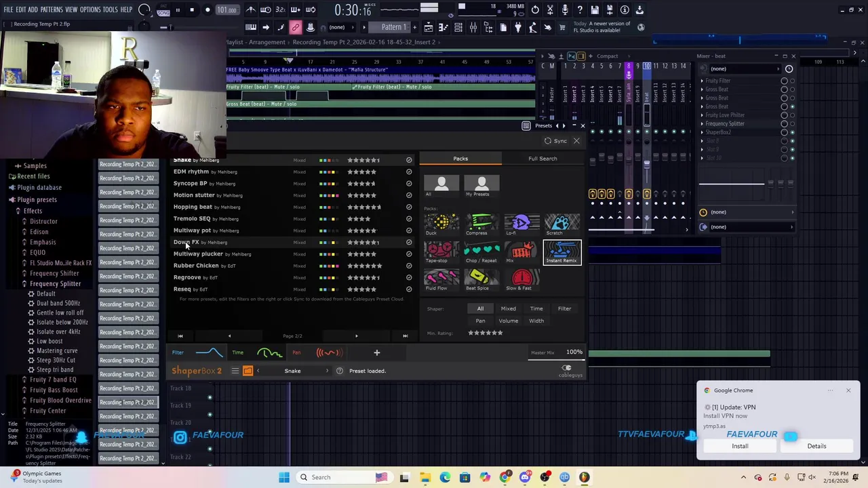Expand Fruity Filter mixer slot arrow
The width and height of the screenshot is (868, 488).
point(702,81)
